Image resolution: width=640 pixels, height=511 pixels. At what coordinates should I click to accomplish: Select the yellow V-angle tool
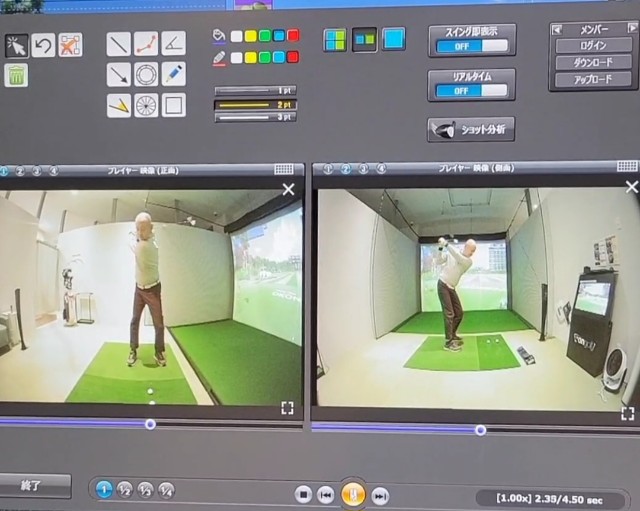pos(119,106)
